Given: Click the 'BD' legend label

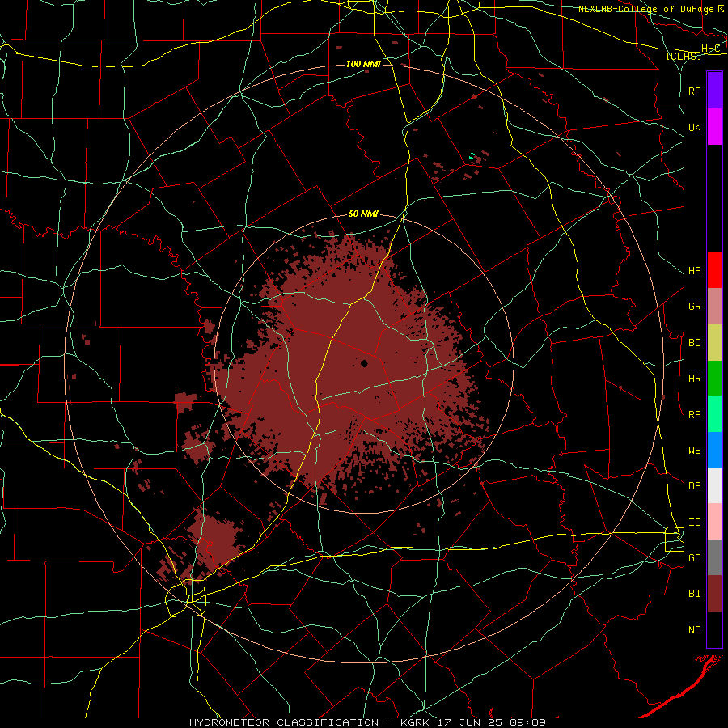Looking at the screenshot, I should point(695,343).
